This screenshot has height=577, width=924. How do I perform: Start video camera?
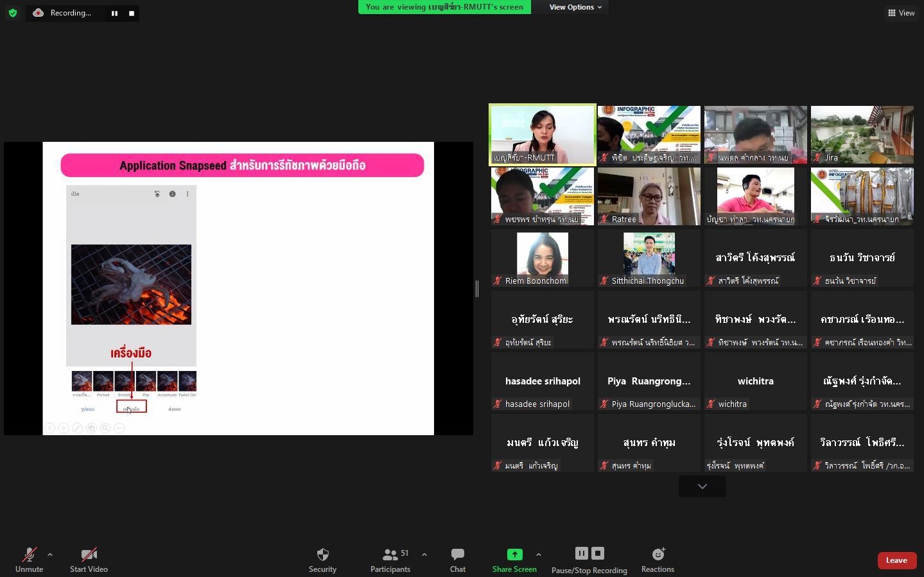pyautogui.click(x=89, y=560)
